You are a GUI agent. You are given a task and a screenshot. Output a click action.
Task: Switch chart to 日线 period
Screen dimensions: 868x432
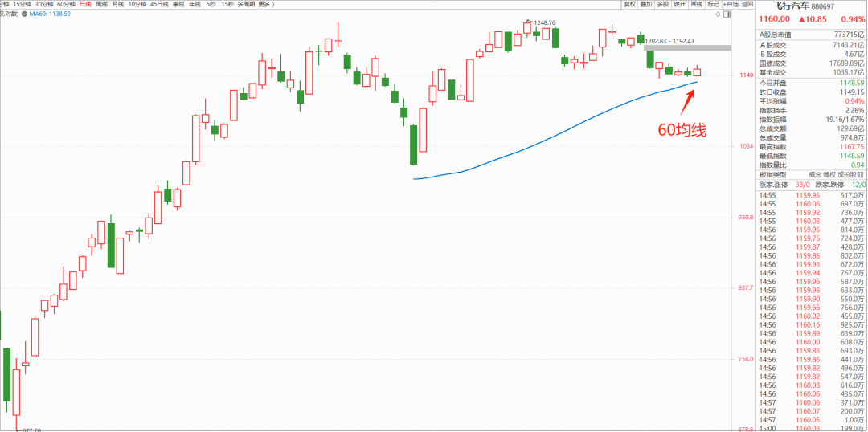pos(84,4)
